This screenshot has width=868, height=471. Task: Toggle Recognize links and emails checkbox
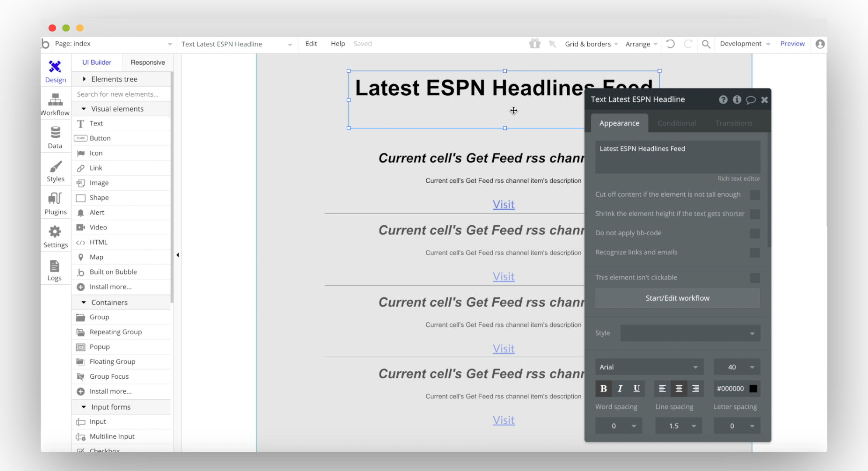755,253
